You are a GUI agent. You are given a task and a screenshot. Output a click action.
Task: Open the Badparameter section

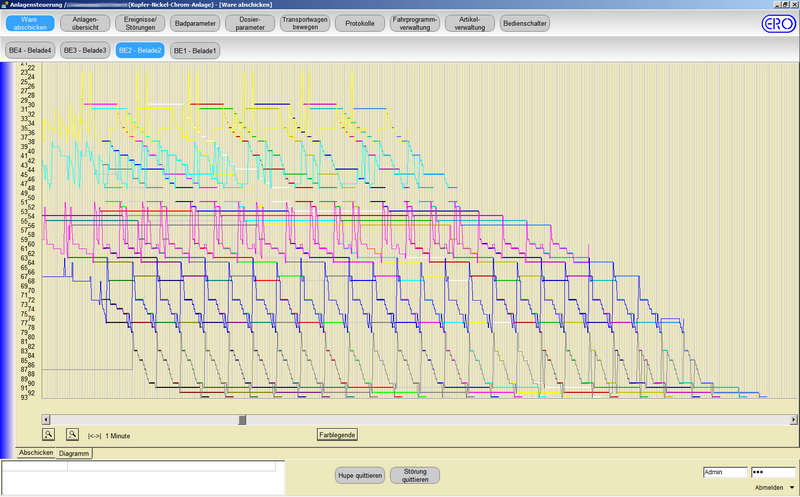coord(195,23)
